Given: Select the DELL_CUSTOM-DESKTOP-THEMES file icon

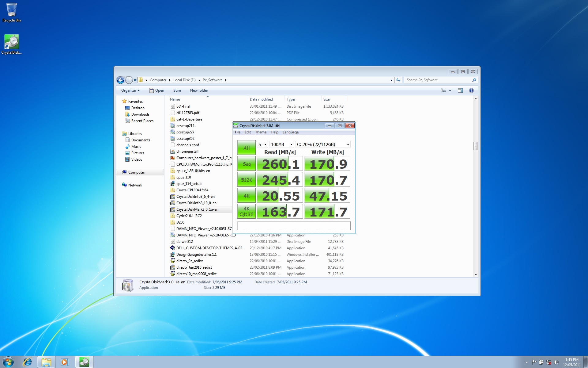Looking at the screenshot, I should coord(173,248).
